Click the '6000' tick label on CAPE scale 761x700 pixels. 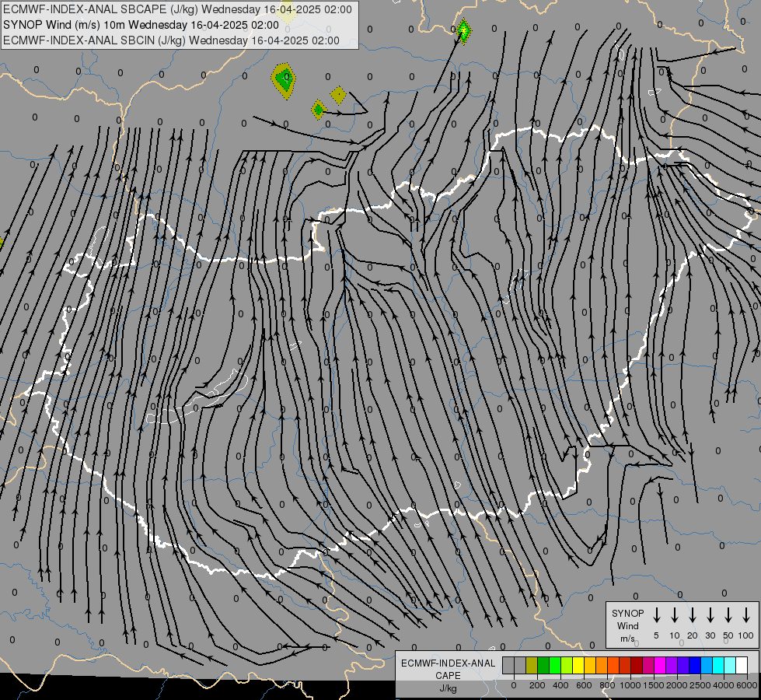tap(747, 685)
